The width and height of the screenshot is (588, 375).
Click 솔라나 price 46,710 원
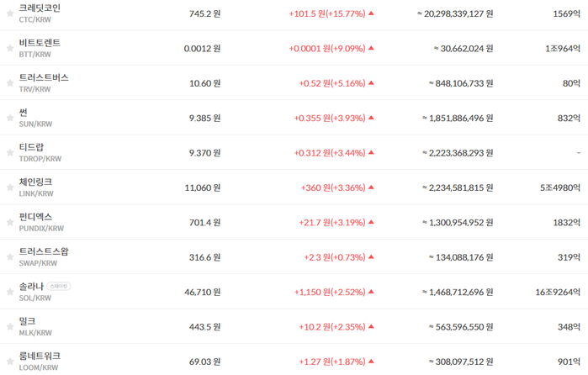202,292
